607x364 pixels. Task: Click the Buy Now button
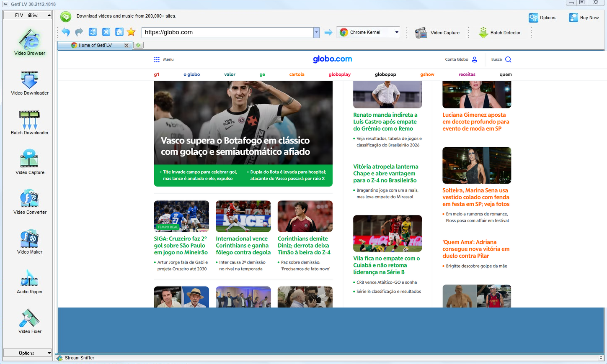click(584, 18)
